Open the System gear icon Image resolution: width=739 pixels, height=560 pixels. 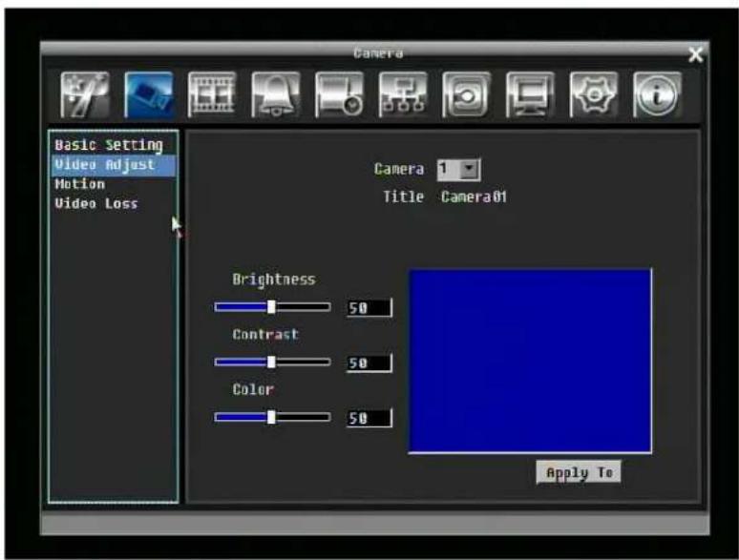(x=594, y=95)
